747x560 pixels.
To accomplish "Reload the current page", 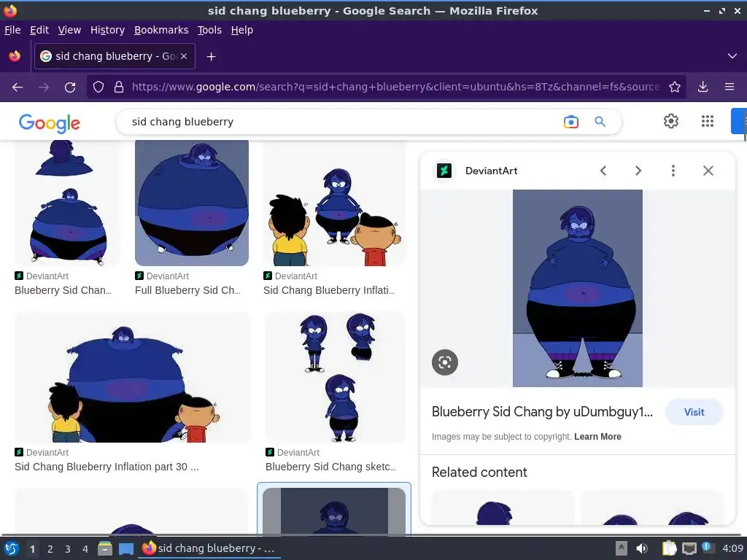I will (x=70, y=87).
